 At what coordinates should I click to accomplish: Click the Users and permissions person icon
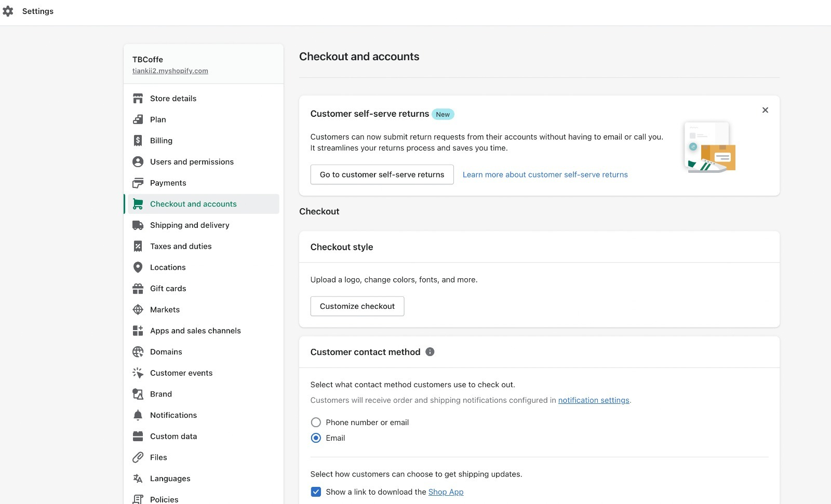click(138, 162)
